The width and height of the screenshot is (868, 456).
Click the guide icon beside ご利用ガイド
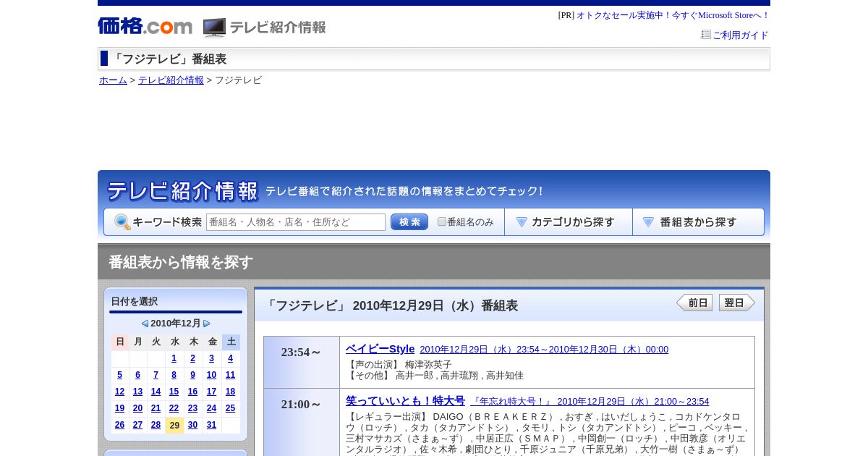[706, 35]
